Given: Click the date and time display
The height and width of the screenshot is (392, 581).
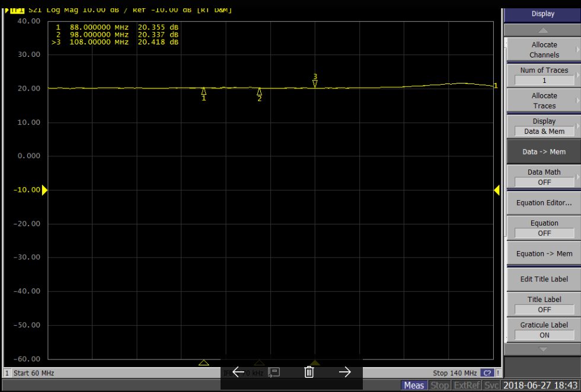Looking at the screenshot, I should click(540, 385).
